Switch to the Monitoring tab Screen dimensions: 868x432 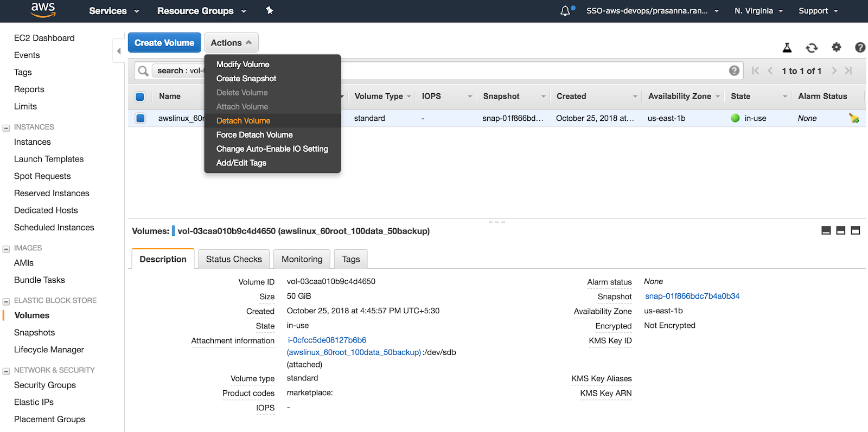tap(302, 259)
